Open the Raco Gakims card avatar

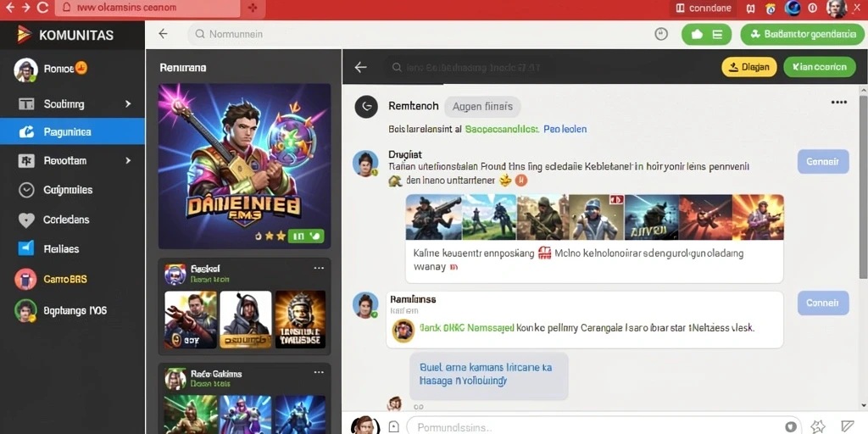[x=175, y=379]
